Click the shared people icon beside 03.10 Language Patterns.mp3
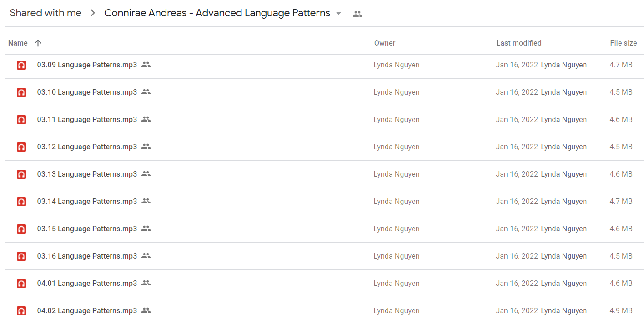 (x=146, y=92)
